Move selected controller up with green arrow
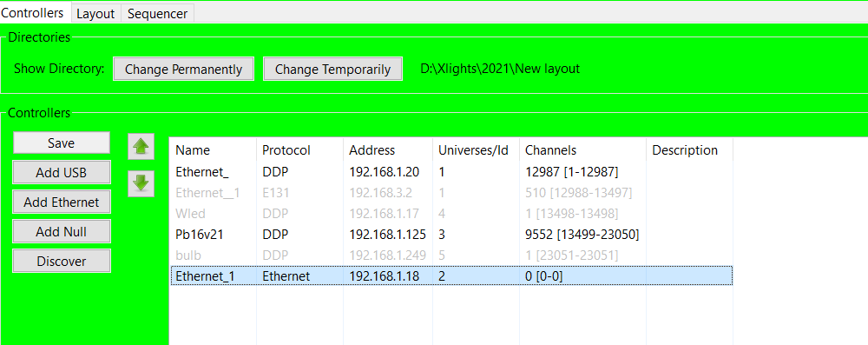 141,147
